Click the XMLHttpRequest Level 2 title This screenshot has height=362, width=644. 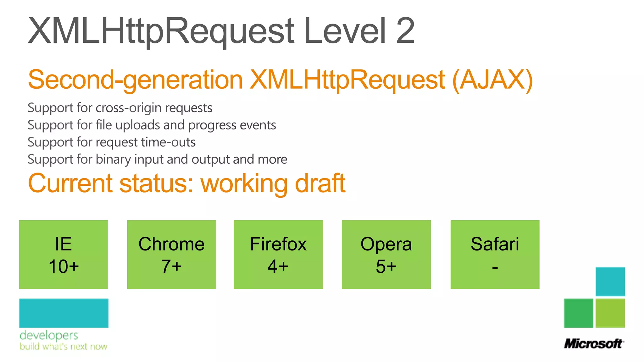pos(221,31)
